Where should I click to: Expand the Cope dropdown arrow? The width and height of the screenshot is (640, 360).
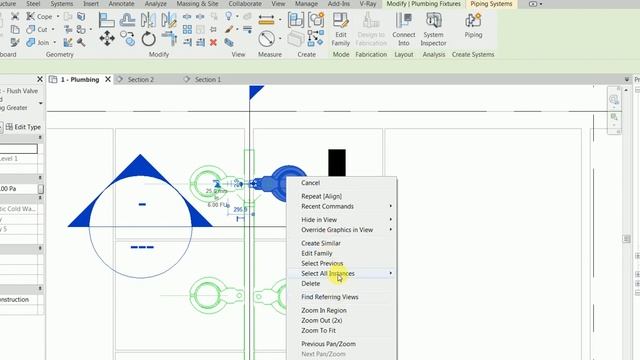pos(58,16)
